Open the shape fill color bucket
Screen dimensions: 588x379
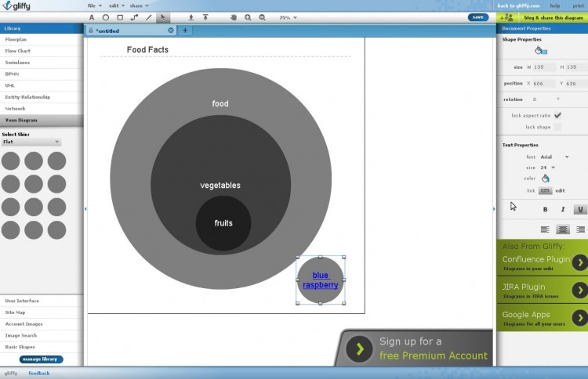tap(541, 51)
